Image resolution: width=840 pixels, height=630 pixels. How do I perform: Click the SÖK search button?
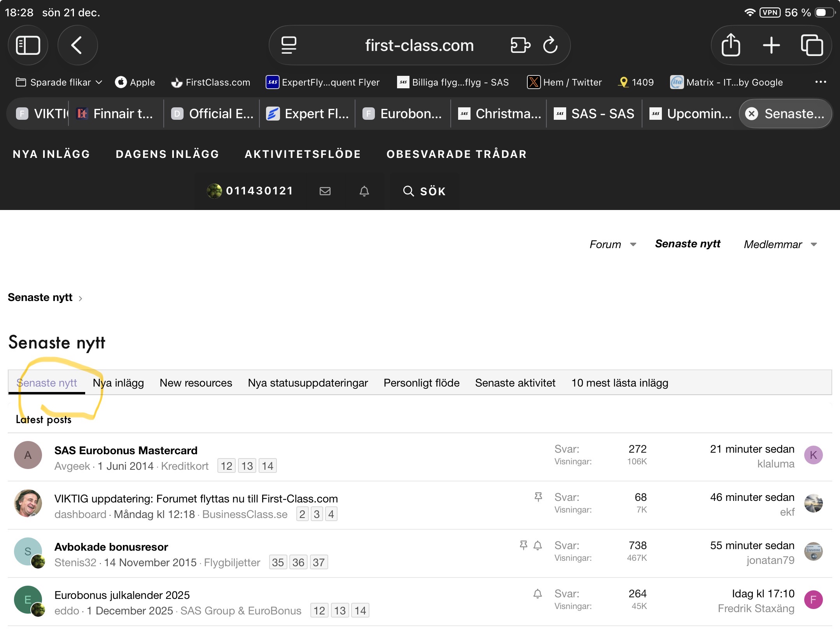click(x=424, y=191)
